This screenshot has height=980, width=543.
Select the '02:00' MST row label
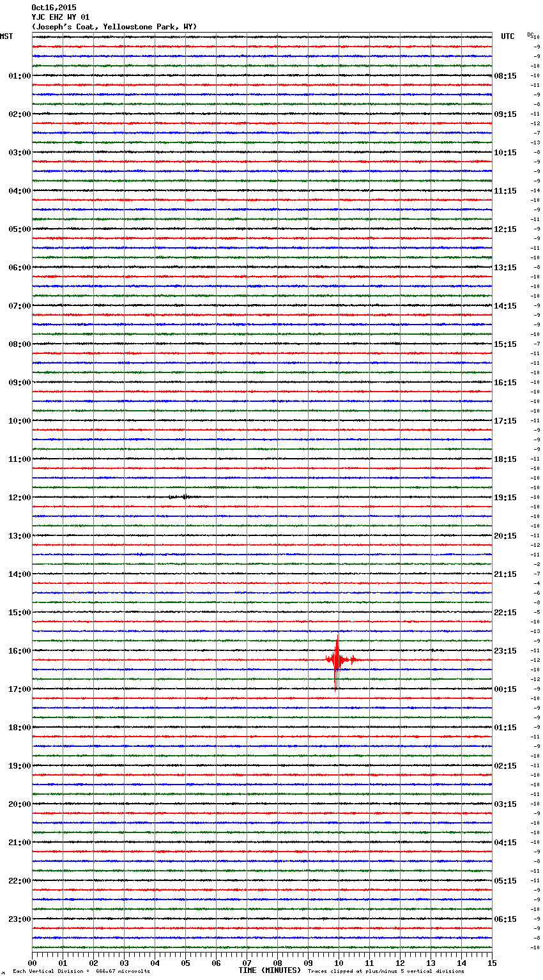point(20,114)
